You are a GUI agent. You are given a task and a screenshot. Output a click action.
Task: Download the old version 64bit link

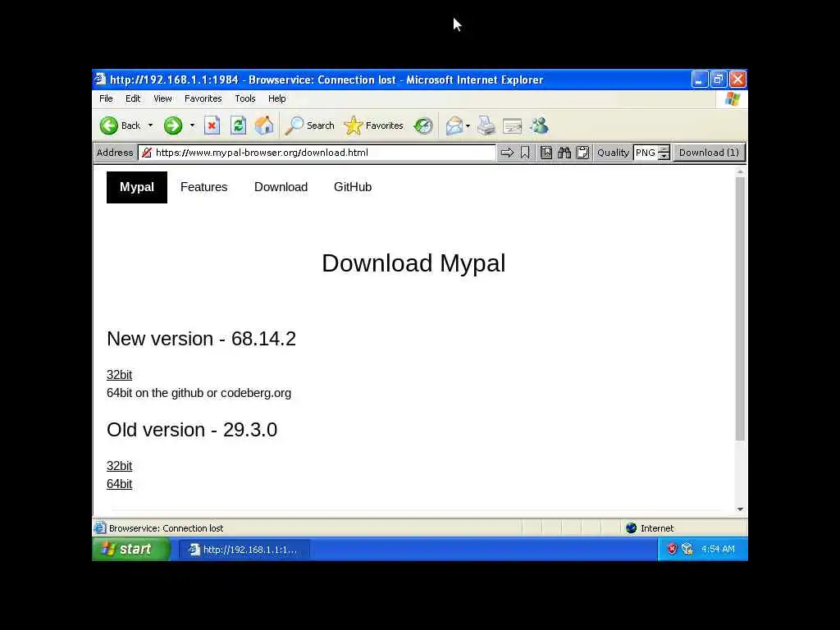coord(119,484)
